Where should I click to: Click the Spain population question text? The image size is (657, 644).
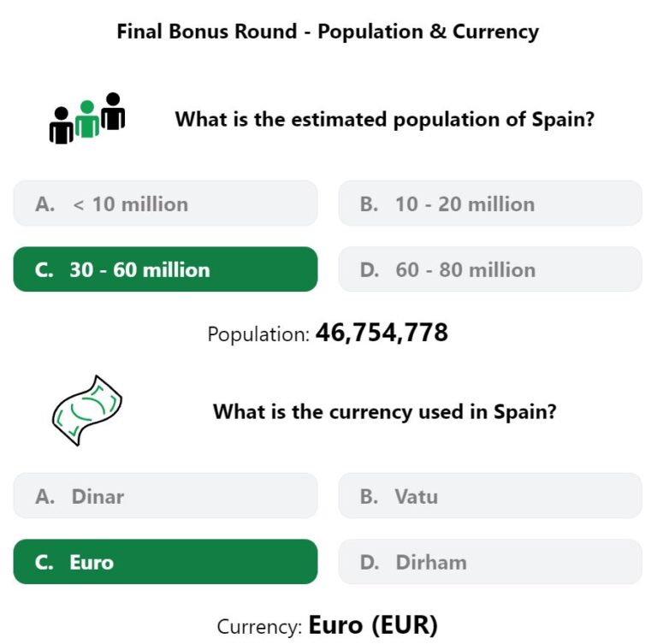[x=385, y=120]
